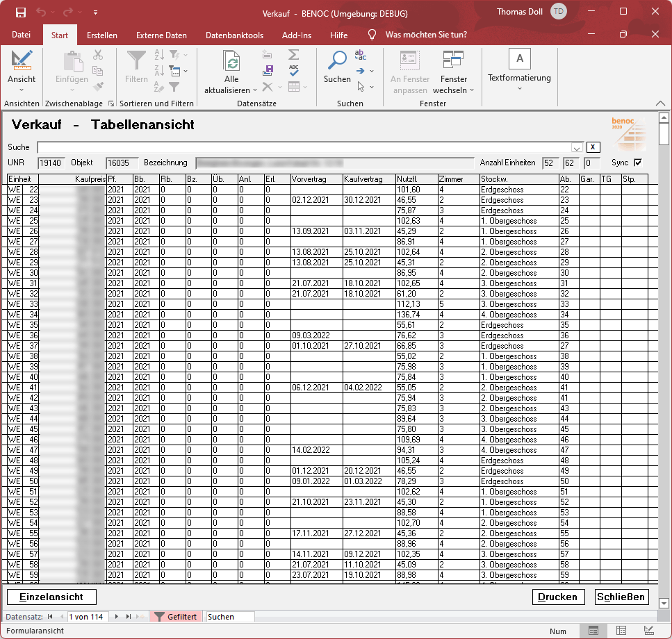Toggle the Sync checkbox

click(638, 163)
